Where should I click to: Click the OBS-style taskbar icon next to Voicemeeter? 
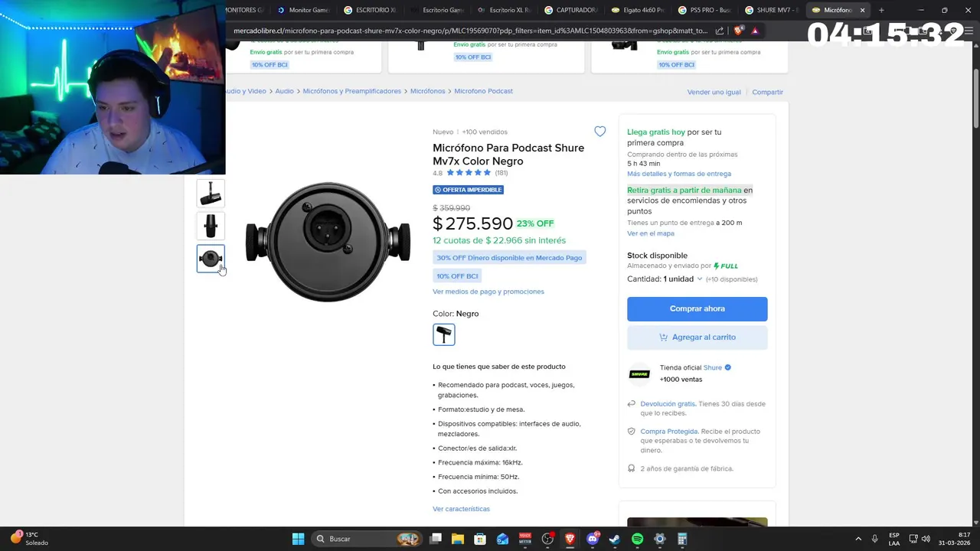click(547, 539)
